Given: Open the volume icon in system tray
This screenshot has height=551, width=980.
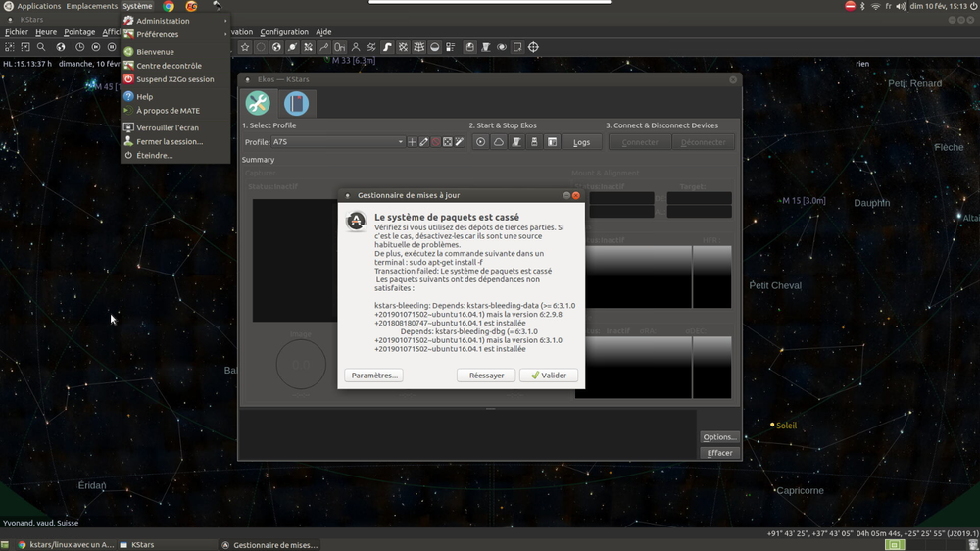Looking at the screenshot, I should coord(901,6).
